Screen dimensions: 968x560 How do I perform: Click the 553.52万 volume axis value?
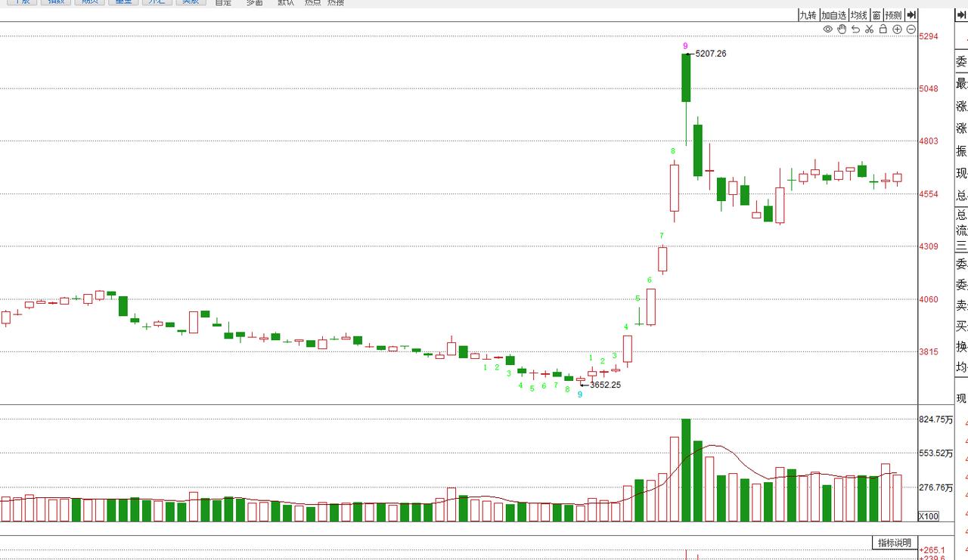[935, 453]
